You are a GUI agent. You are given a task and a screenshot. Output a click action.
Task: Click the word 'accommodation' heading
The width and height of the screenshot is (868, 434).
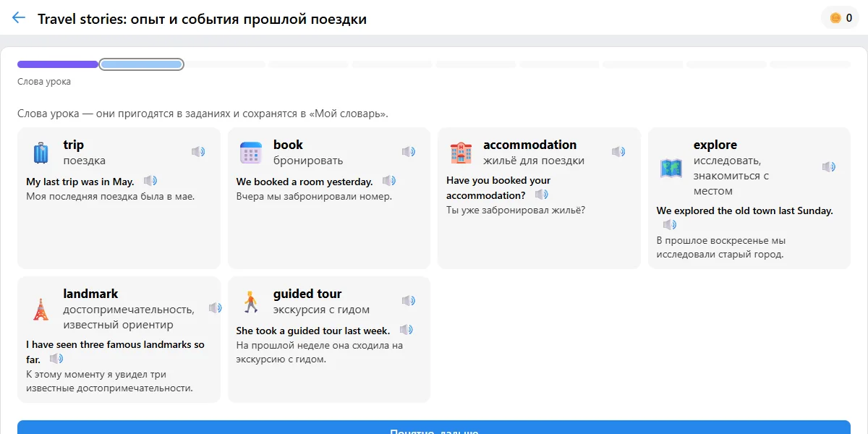click(x=530, y=145)
